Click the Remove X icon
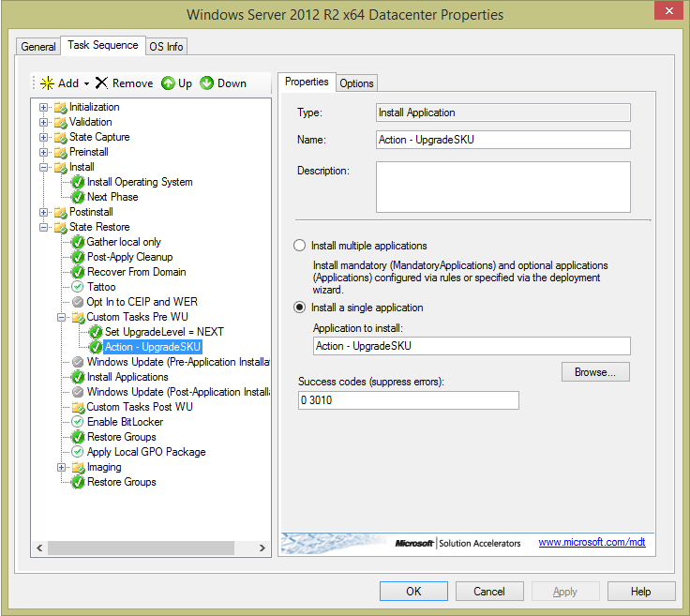The height and width of the screenshot is (616, 690). point(102,83)
